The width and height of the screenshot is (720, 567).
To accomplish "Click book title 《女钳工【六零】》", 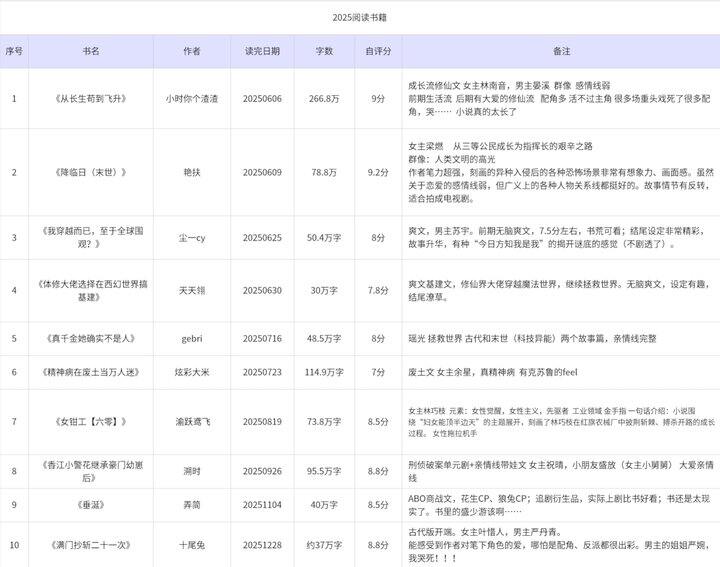I will point(91,422).
